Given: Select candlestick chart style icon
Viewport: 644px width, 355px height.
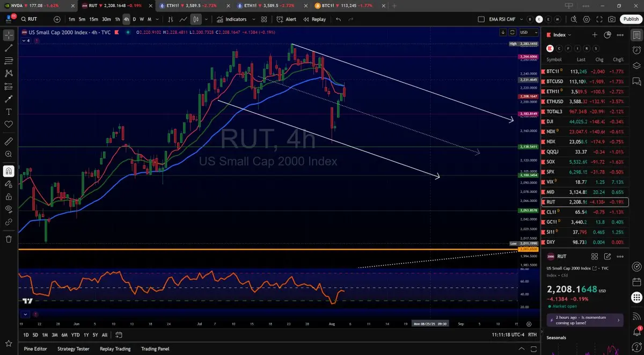Looking at the screenshot, I should pyautogui.click(x=196, y=19).
